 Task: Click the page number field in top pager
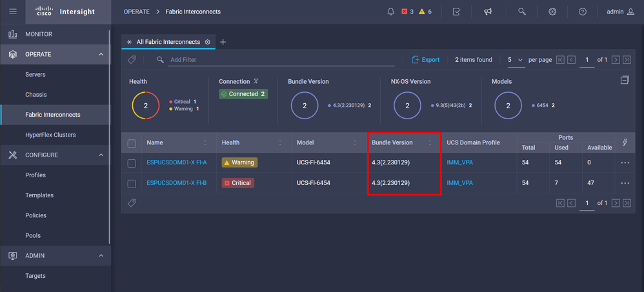(x=587, y=60)
